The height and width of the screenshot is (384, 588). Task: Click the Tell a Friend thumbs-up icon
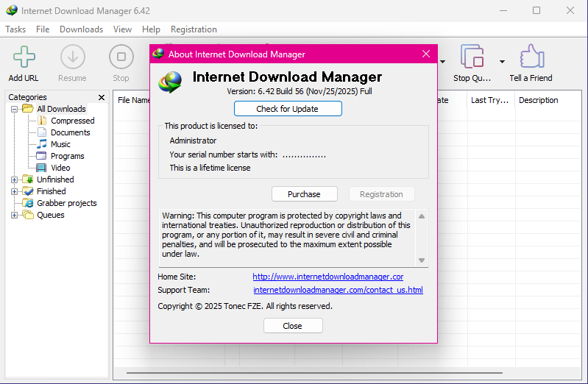tap(532, 56)
